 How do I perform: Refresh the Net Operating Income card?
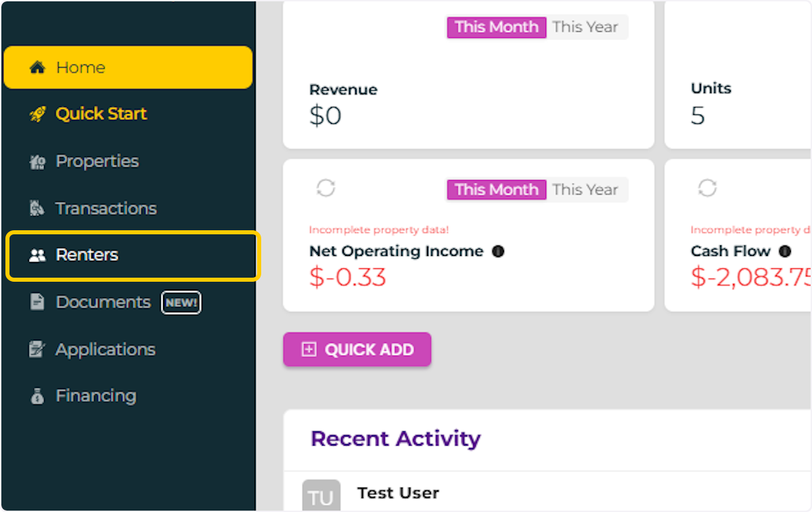pyautogui.click(x=326, y=188)
